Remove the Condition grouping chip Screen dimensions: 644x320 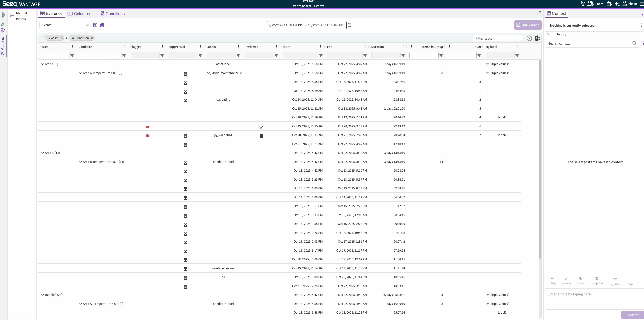pos(92,38)
